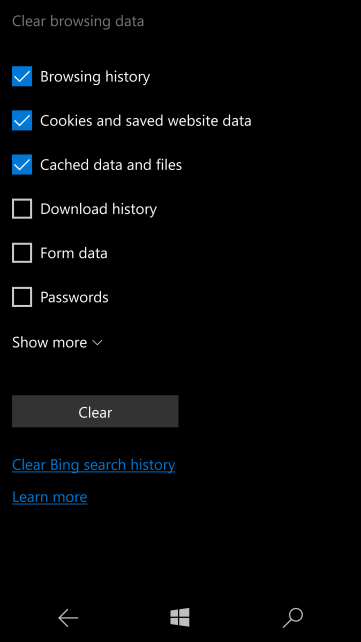This screenshot has width=361, height=642.
Task: Open the Windows Start logo icon
Action: (x=180, y=617)
